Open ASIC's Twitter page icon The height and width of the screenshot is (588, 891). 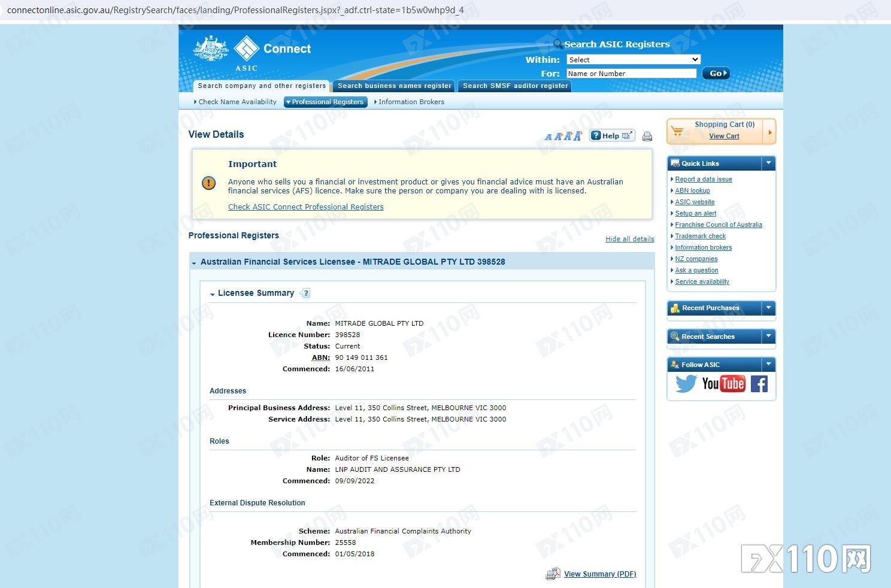tap(686, 384)
